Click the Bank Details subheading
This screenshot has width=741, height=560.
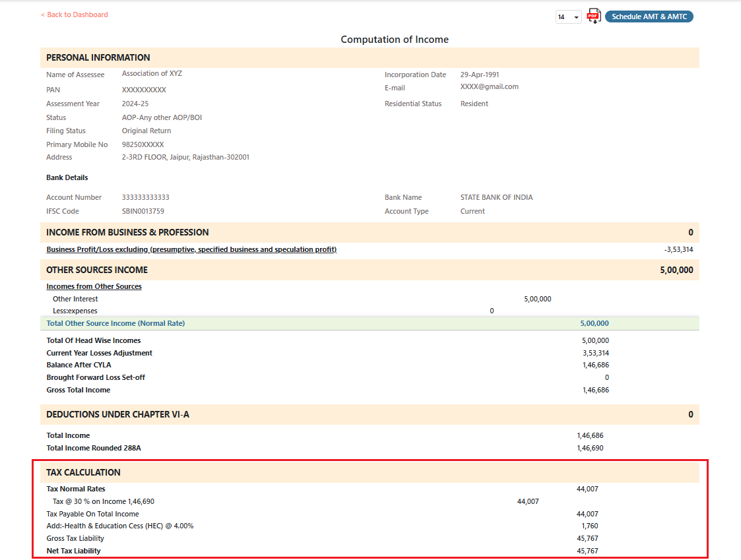point(67,177)
